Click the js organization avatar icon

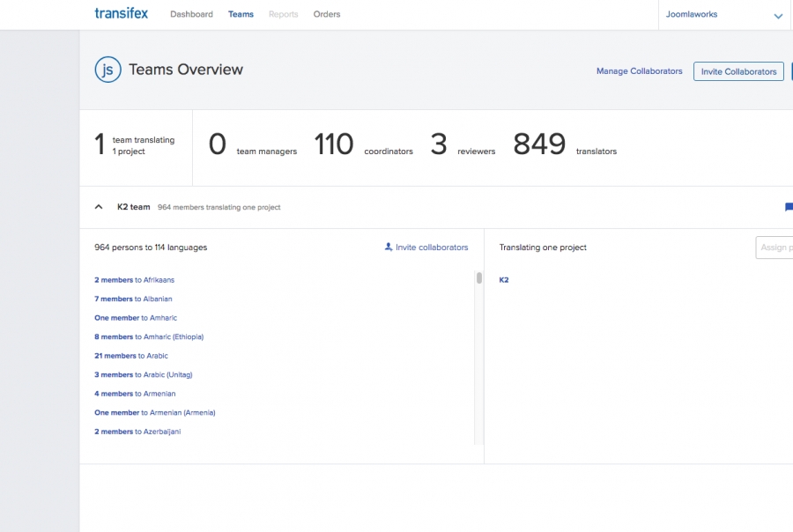(x=107, y=70)
